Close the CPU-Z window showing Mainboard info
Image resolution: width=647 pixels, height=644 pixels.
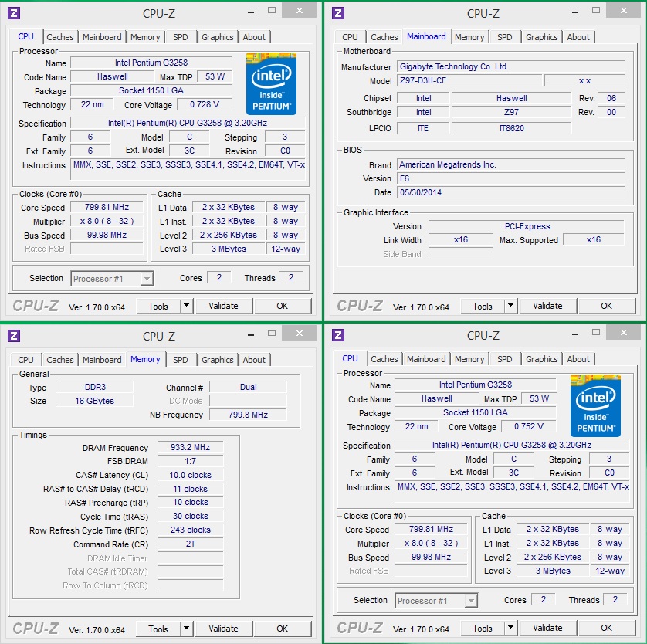coord(620,10)
